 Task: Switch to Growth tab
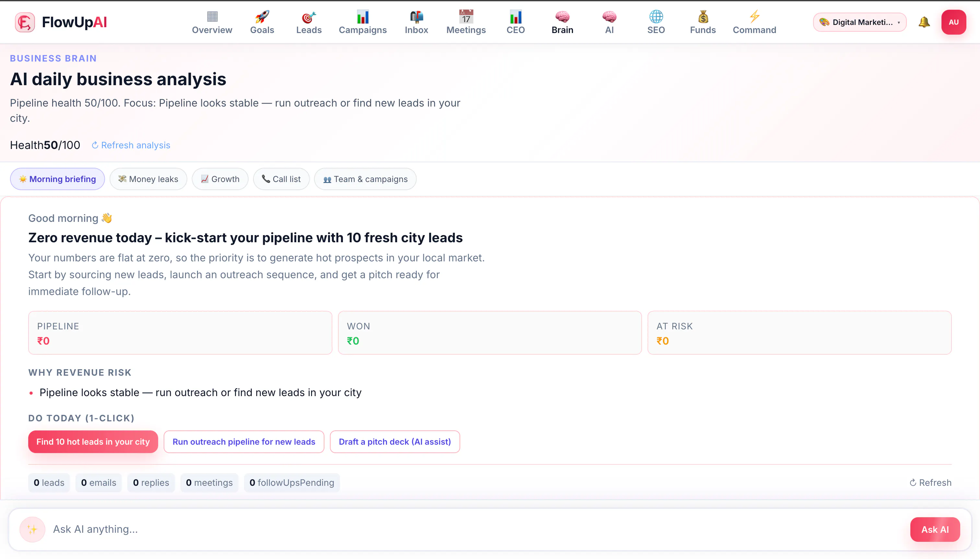point(220,179)
